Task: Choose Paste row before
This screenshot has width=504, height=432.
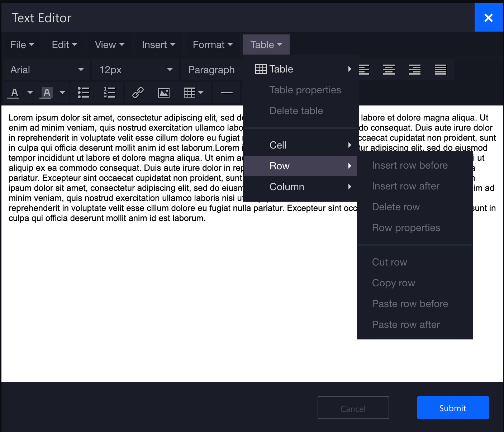Action: (415, 304)
